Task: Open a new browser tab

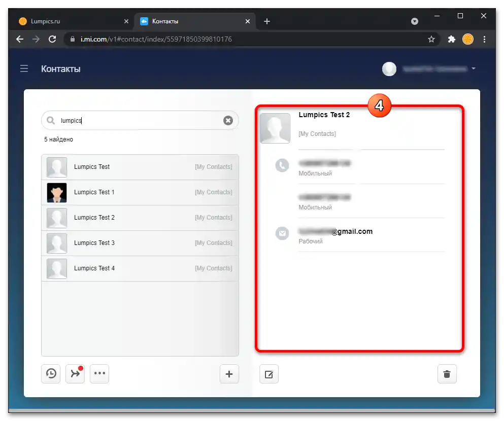Action: 267,21
